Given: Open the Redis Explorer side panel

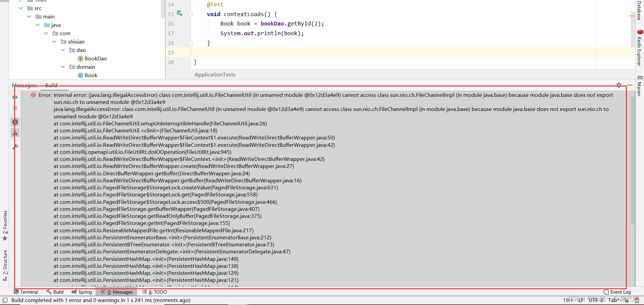Looking at the screenshot, I should pyautogui.click(x=639, y=48).
